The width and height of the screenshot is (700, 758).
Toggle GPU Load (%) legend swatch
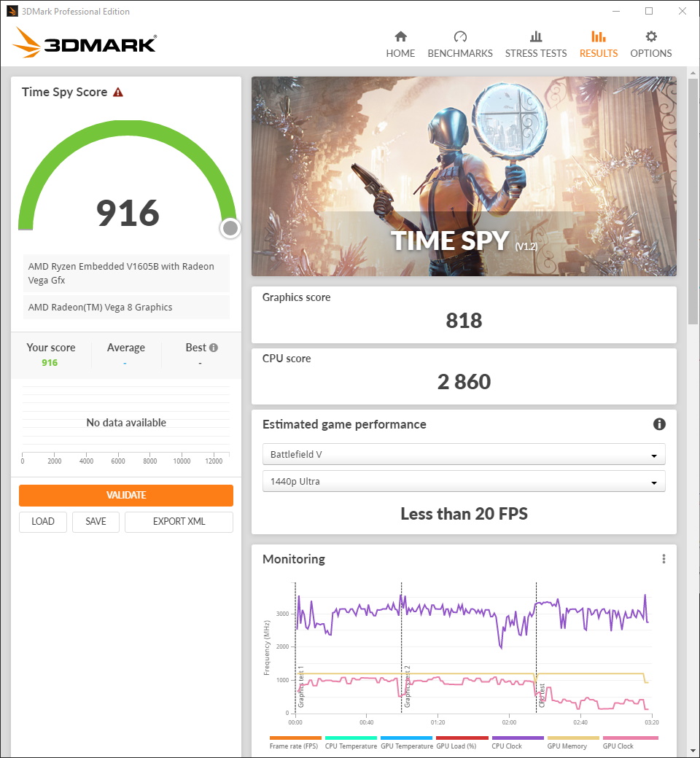pyautogui.click(x=462, y=738)
